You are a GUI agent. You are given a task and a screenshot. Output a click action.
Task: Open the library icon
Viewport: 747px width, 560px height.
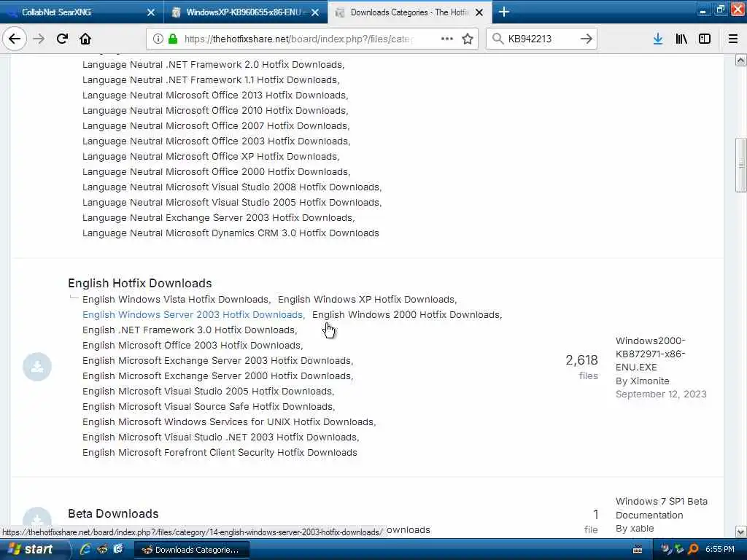pos(681,39)
